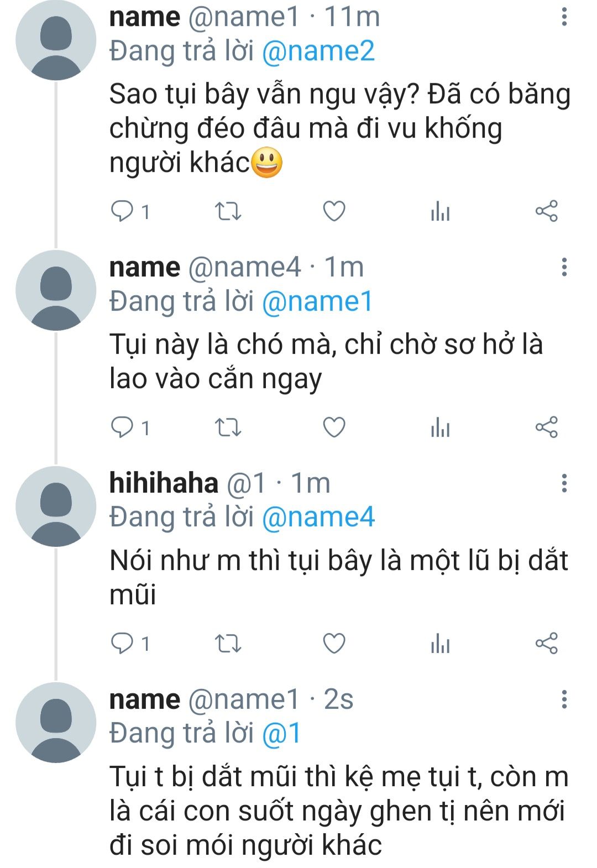Open the @1 mention in the last tweet

click(281, 734)
